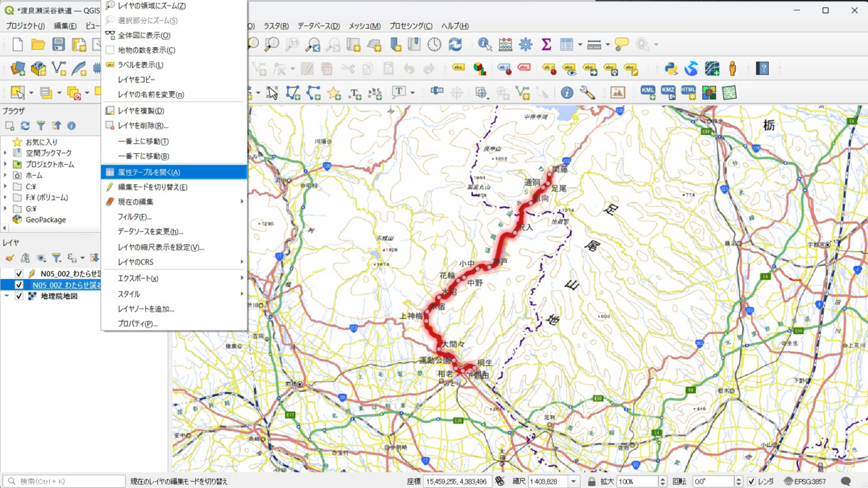Screen dimensions: 868x488
Task: Open the attribute table toolbar icon
Action: pyautogui.click(x=566, y=45)
